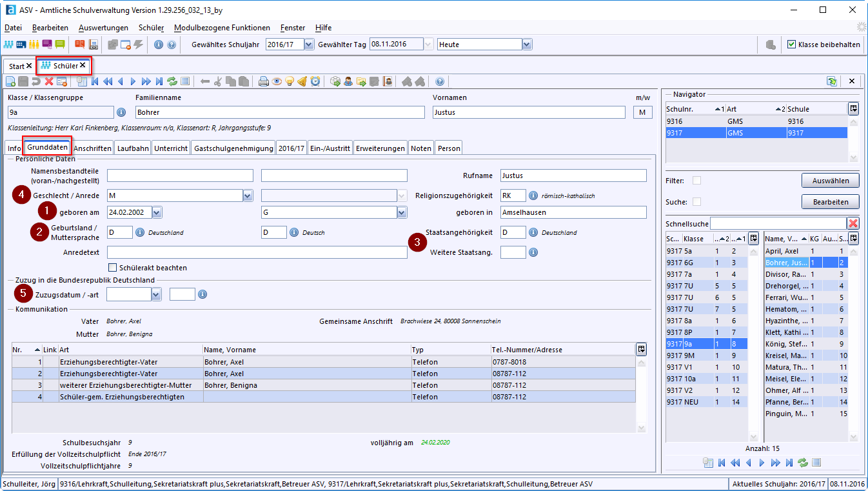Open the Noten tab

pyautogui.click(x=421, y=148)
